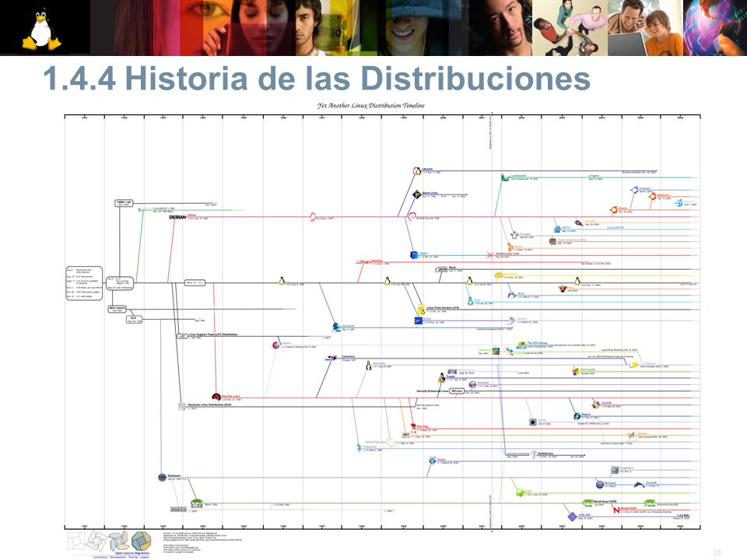Click the LST box label
This screenshot has width=747, height=560.
click(181, 336)
